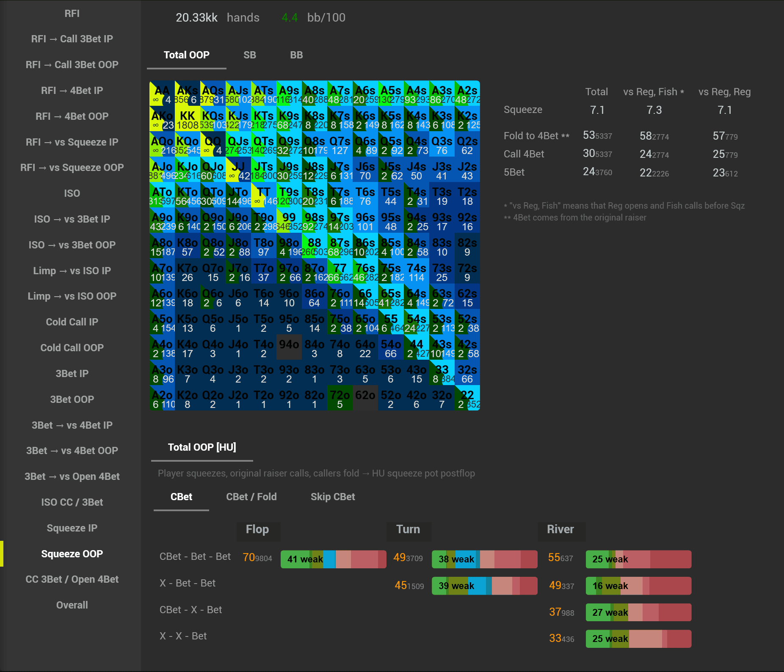The height and width of the screenshot is (672, 784).
Task: Click river X-Bet-Bet 16 weak bar
Action: (639, 586)
